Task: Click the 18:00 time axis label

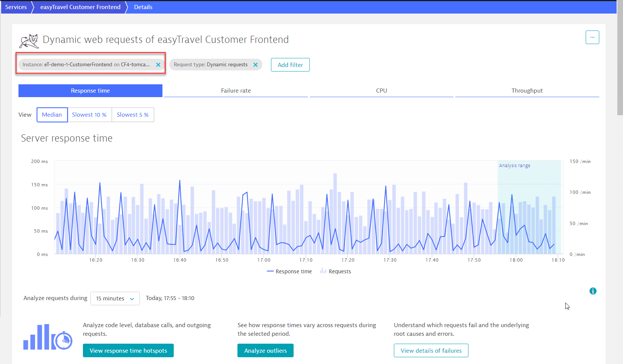Action: tap(516, 260)
